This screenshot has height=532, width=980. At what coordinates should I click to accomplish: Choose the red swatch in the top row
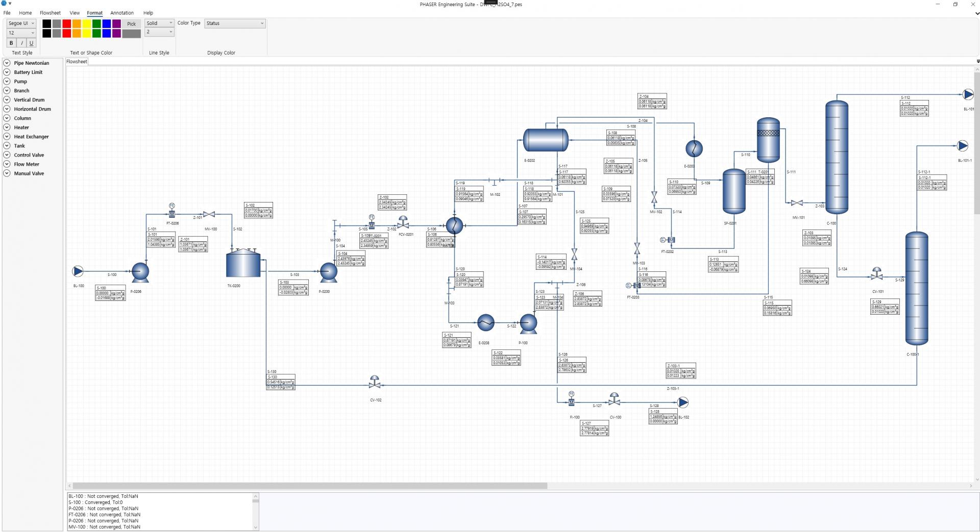66,23
